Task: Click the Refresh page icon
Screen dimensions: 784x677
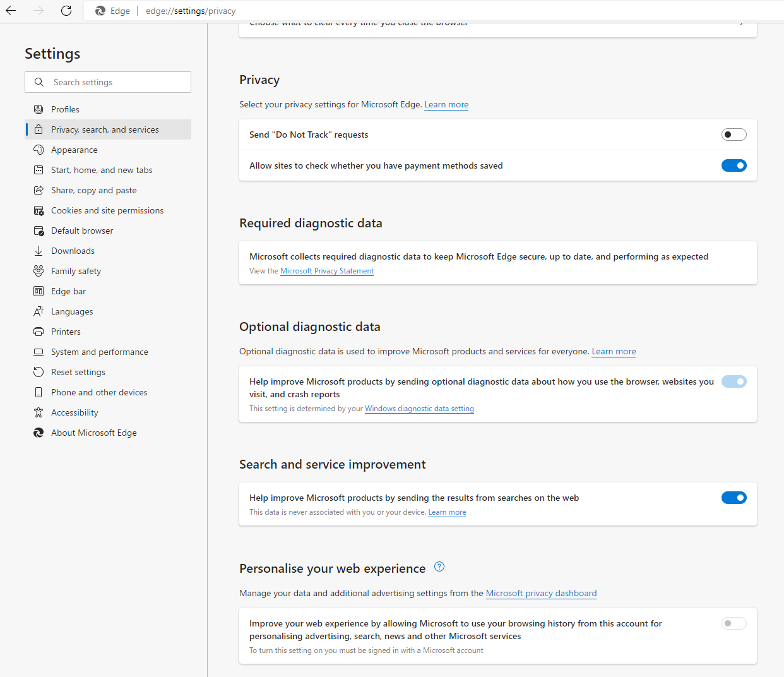Action: click(x=66, y=11)
